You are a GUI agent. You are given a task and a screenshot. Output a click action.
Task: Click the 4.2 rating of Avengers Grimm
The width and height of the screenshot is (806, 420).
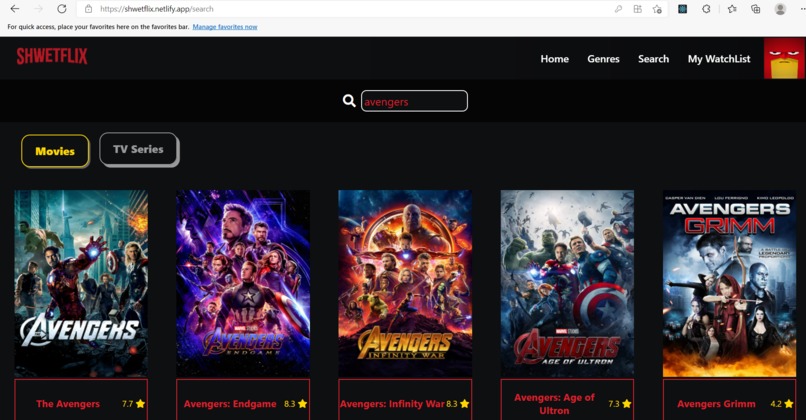pos(776,404)
